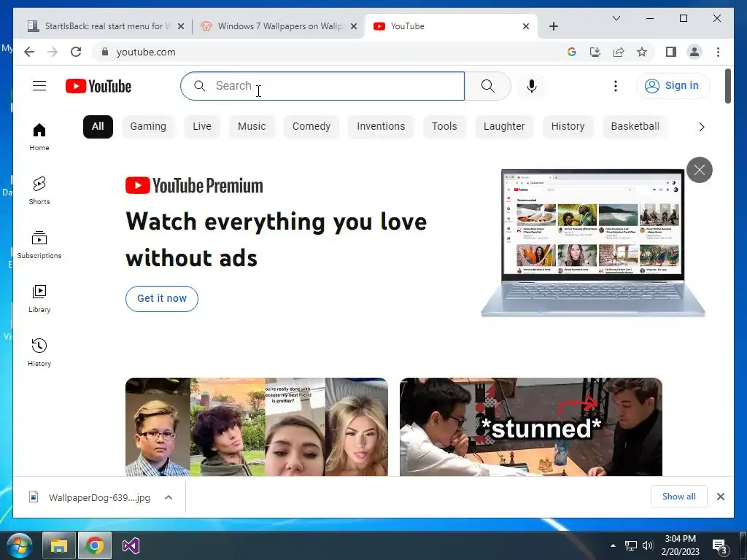Click the Google icon in address bar
This screenshot has height=560, width=747.
[x=572, y=52]
